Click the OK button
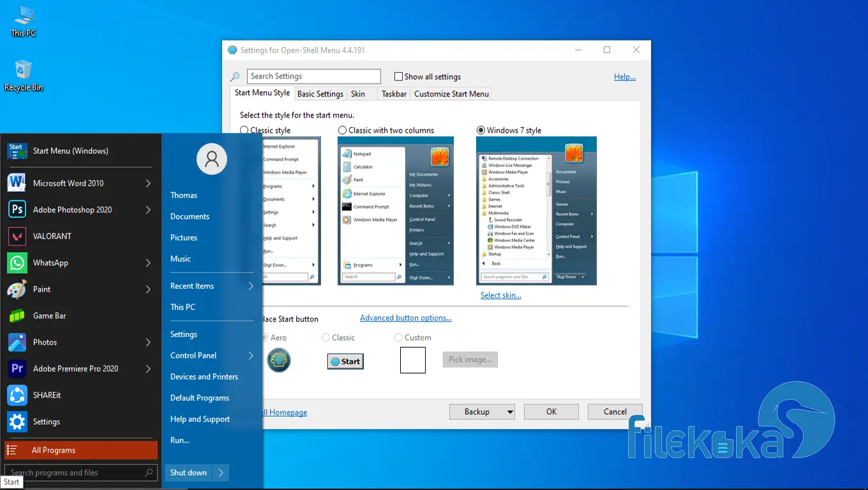The height and width of the screenshot is (490, 868). [x=551, y=412]
